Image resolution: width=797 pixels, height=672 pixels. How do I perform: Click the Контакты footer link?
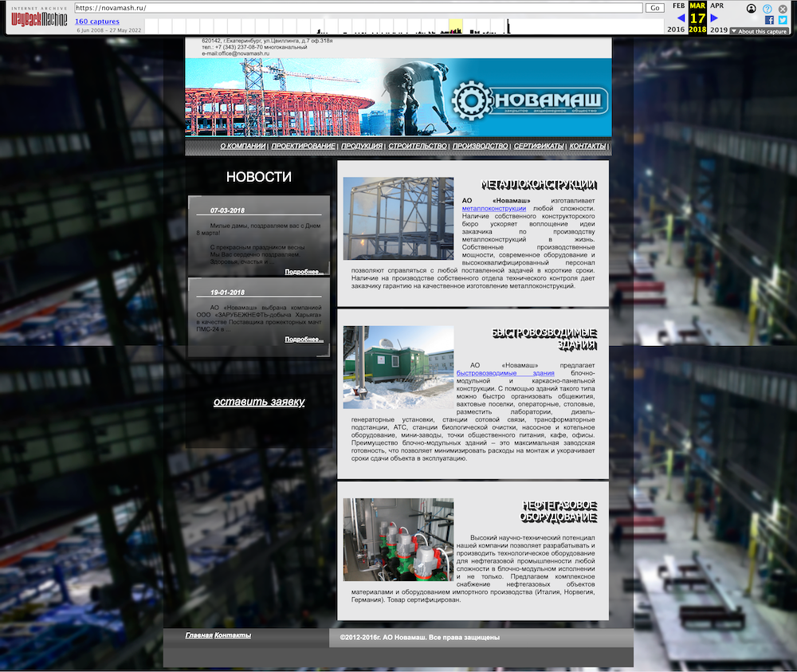232,635
